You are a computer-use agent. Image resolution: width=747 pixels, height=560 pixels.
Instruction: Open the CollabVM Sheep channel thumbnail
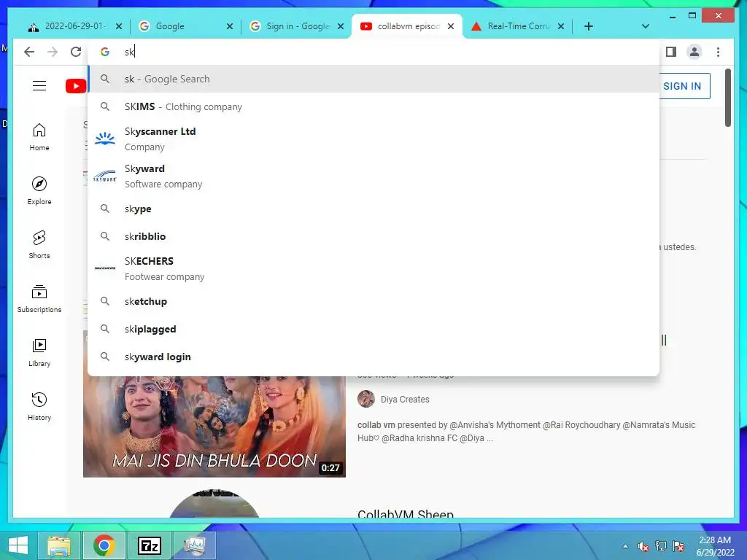tap(214, 504)
